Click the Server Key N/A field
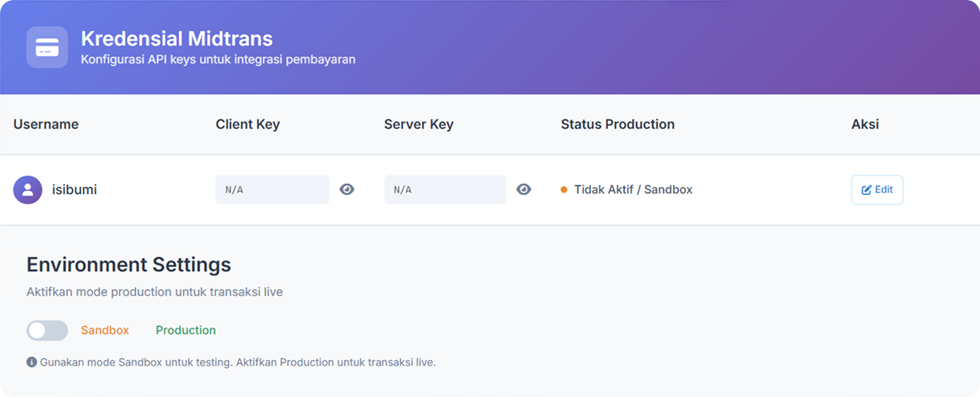 pyautogui.click(x=445, y=190)
